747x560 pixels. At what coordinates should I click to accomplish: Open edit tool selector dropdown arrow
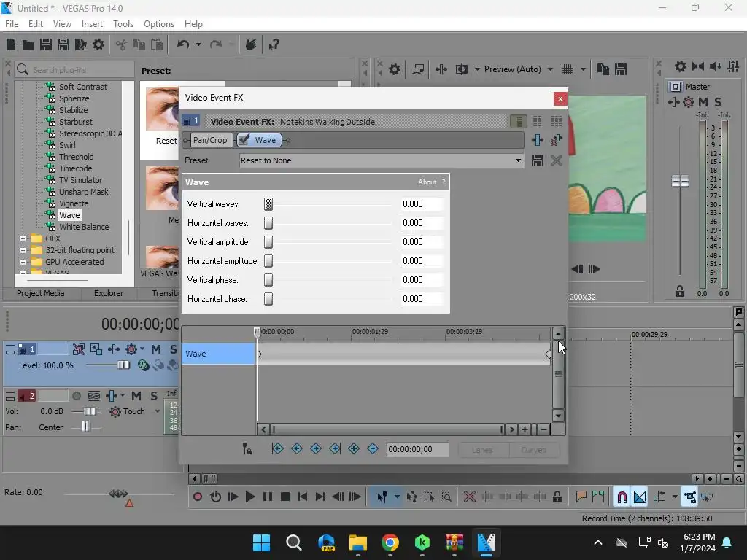397,497
